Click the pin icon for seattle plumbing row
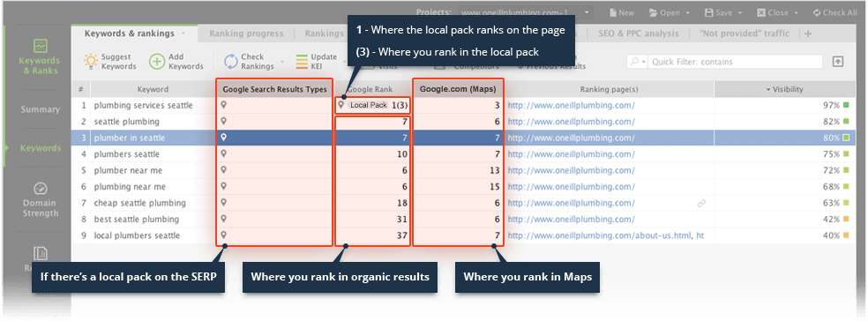Screen dimensions: 868x321 click(223, 121)
